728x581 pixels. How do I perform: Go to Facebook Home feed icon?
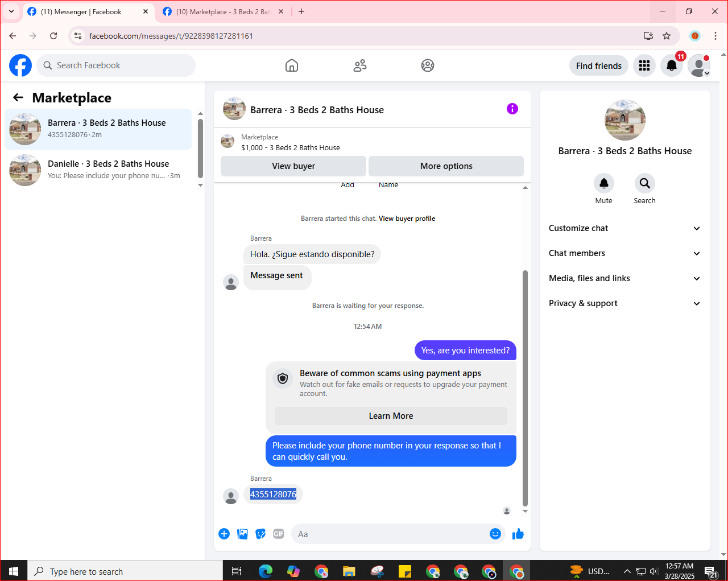(x=292, y=65)
